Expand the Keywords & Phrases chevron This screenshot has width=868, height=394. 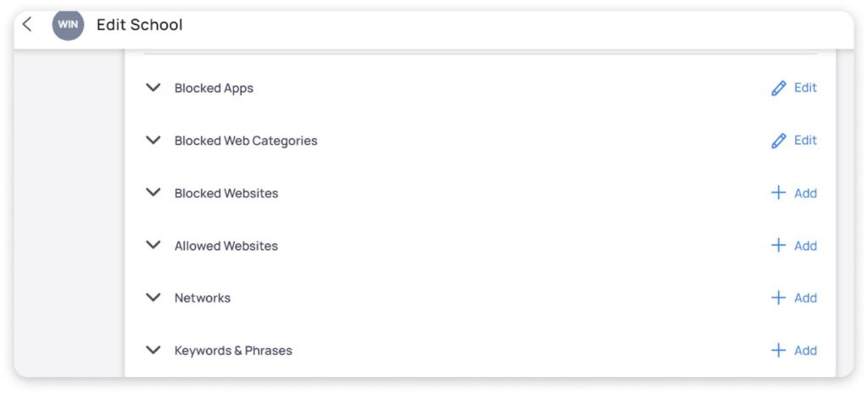153,351
